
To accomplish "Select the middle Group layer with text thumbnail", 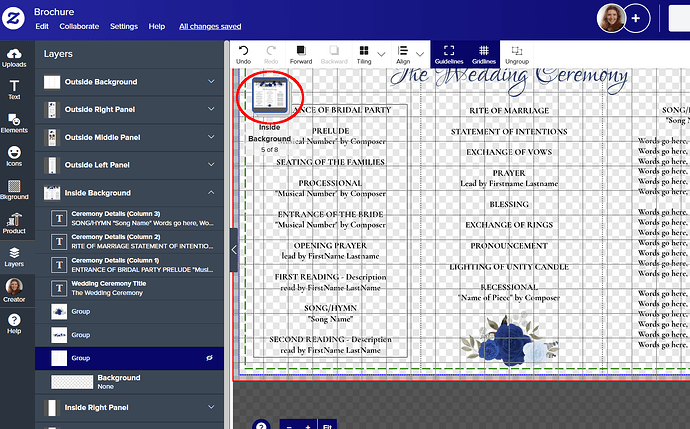I will pos(129,335).
